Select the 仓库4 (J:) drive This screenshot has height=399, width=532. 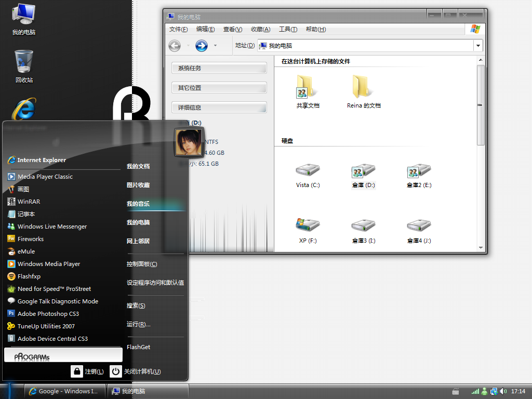(419, 231)
